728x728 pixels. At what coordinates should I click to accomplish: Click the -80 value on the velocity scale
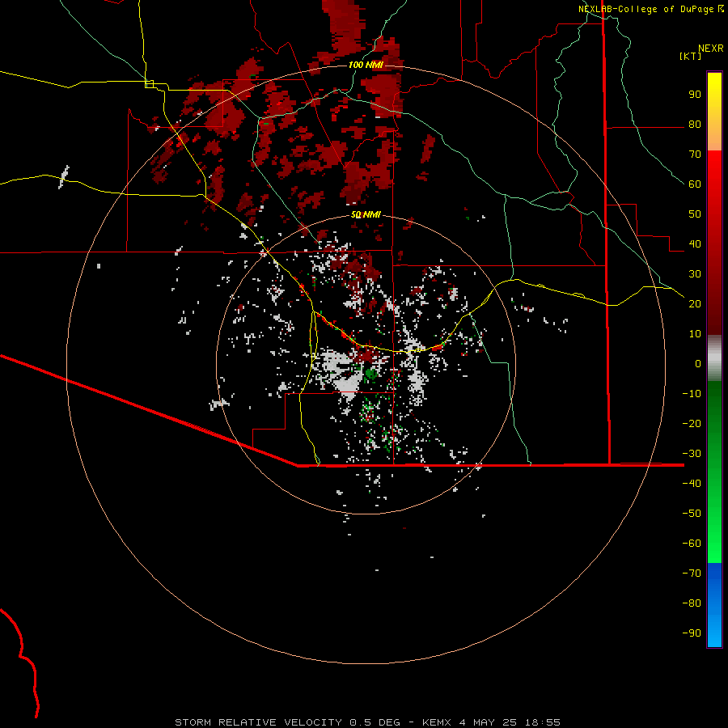coord(692,603)
